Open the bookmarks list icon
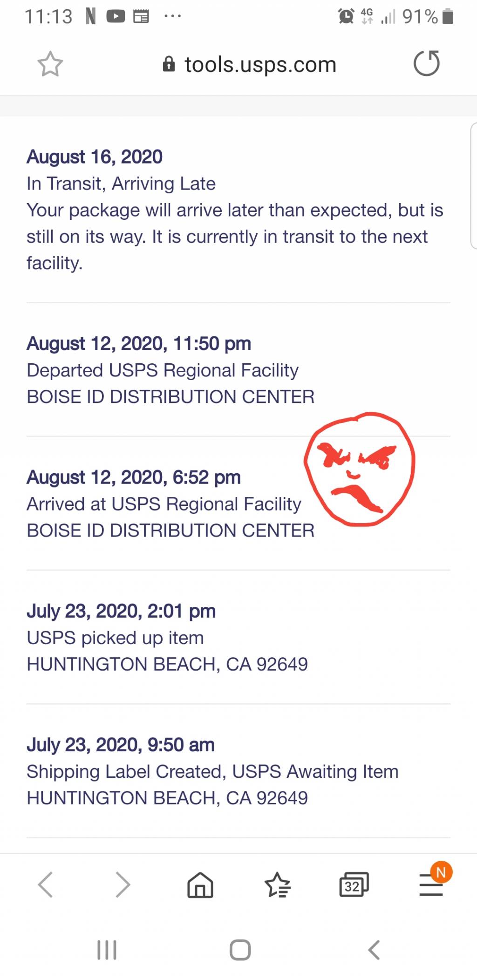Image resolution: width=477 pixels, height=980 pixels. 278,884
